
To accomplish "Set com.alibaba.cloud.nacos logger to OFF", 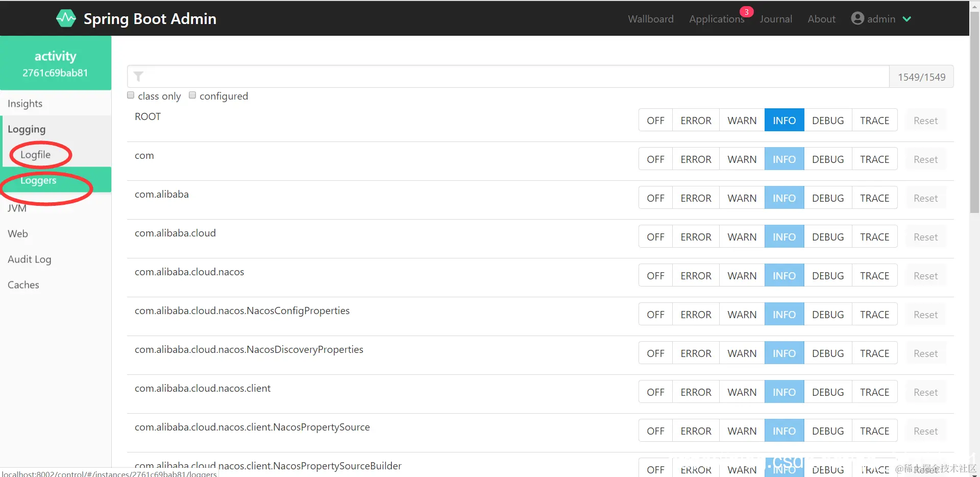I will click(x=655, y=275).
